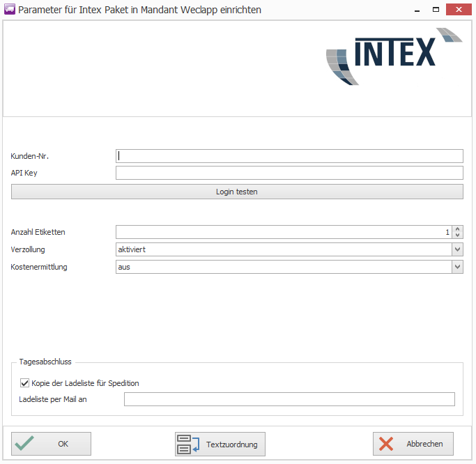Cancel with the Abbrechen button
Image resolution: width=476 pixels, height=464 pixels.
tap(413, 444)
